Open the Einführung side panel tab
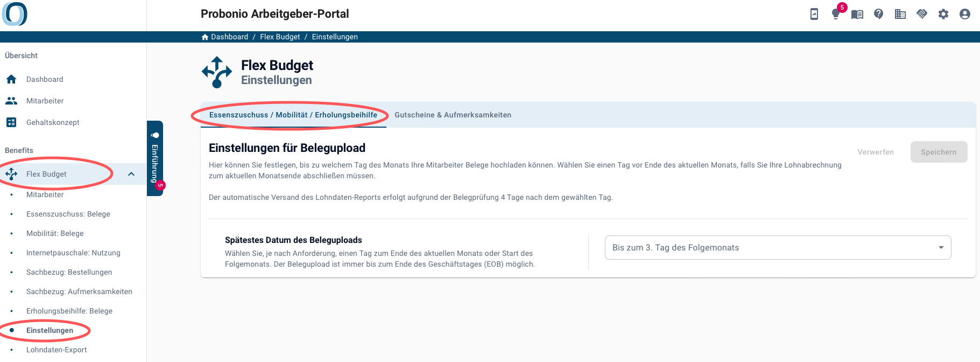Image resolution: width=980 pixels, height=362 pixels. (155, 158)
